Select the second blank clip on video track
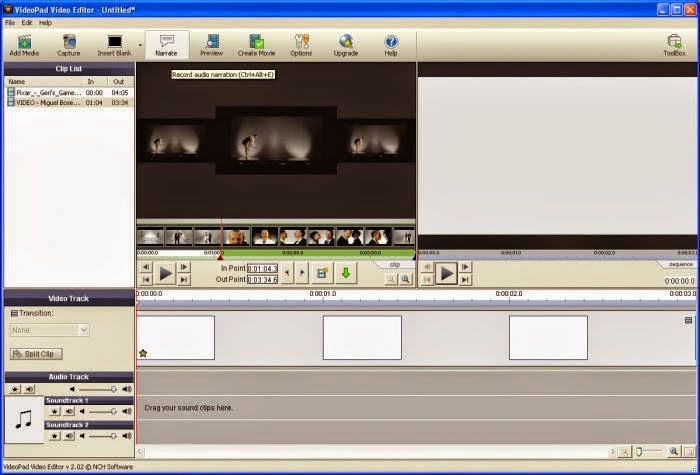The height and width of the screenshot is (475, 700). click(362, 338)
